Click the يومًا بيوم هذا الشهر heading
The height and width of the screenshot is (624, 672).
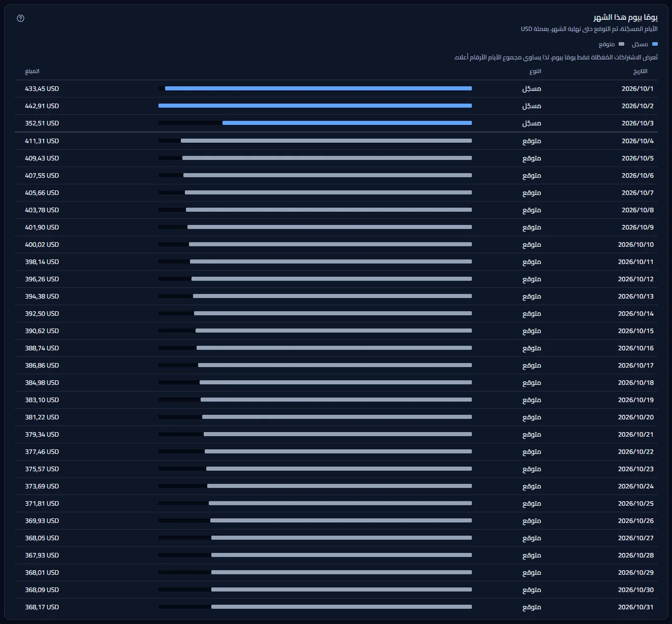tap(626, 18)
